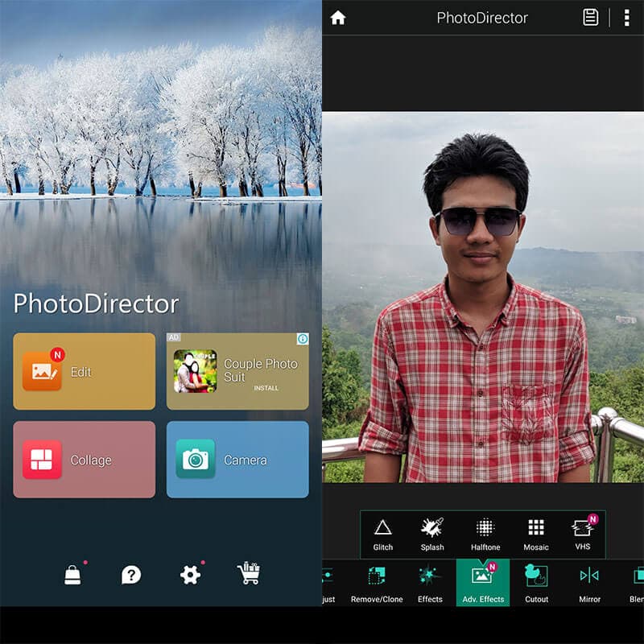Select the Cutout tool
The image size is (644, 644).
pyautogui.click(x=536, y=583)
